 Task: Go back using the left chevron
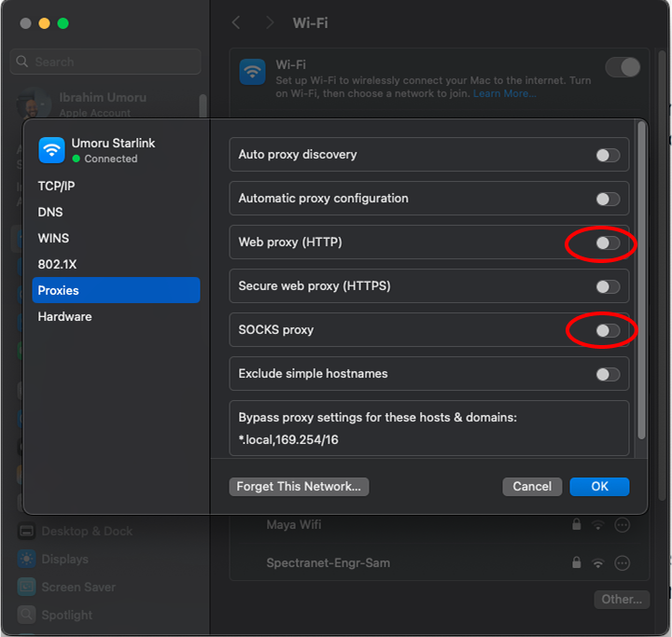coord(237,22)
